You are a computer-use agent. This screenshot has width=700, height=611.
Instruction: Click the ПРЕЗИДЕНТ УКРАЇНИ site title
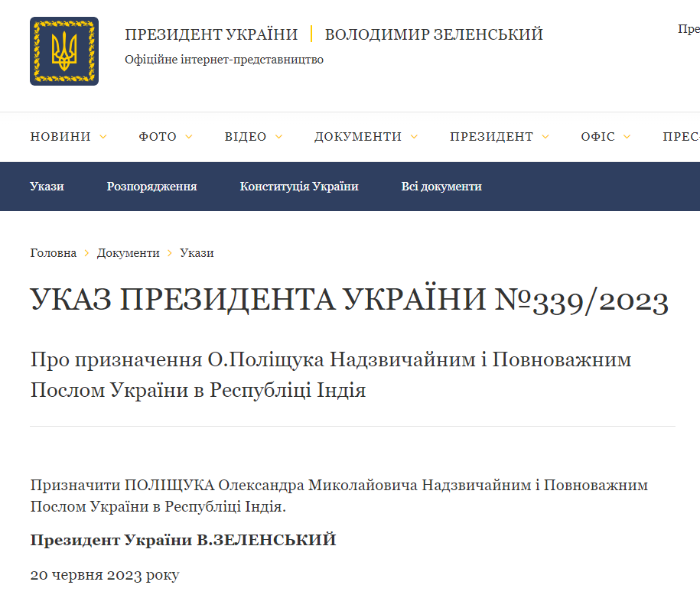click(213, 34)
